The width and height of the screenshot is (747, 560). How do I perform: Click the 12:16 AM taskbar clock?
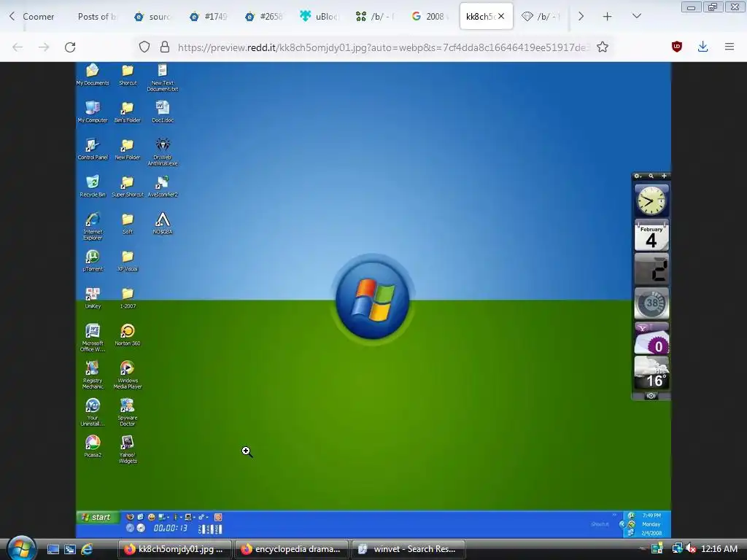click(719, 549)
